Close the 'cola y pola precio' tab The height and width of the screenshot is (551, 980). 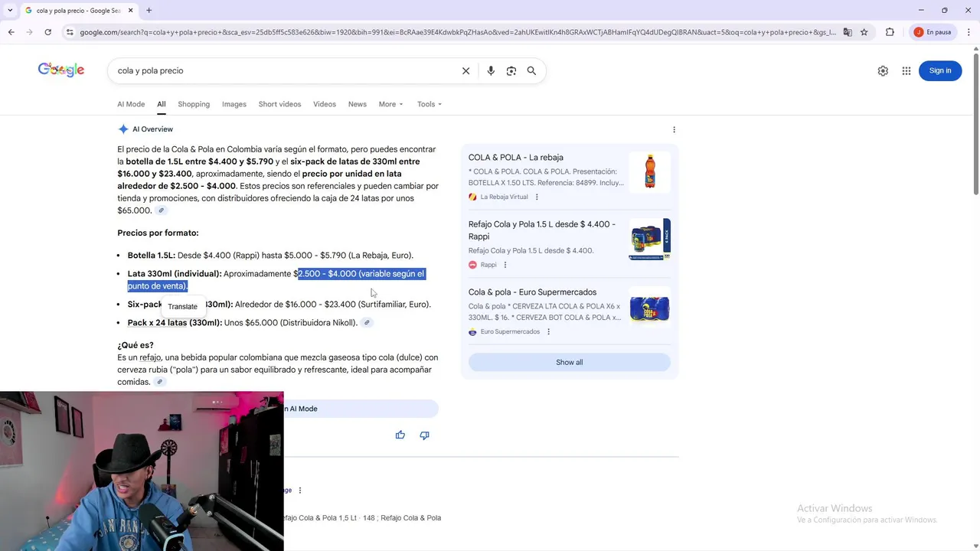pos(131,11)
